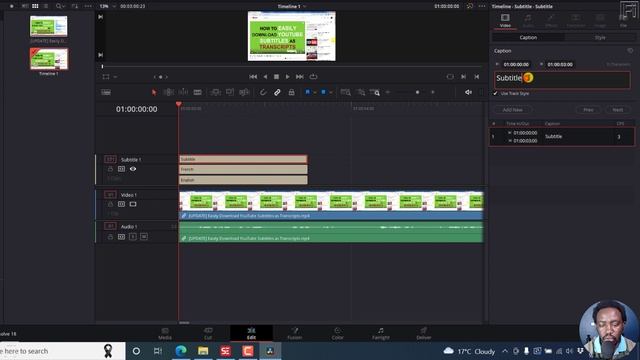Select the Blade Edit Mode tool

(x=198, y=92)
